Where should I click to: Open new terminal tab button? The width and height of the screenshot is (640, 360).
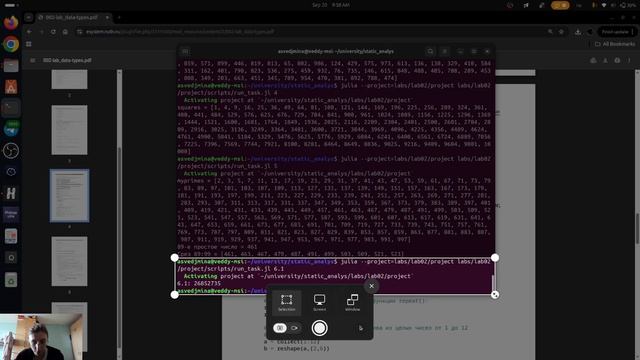tap(185, 51)
